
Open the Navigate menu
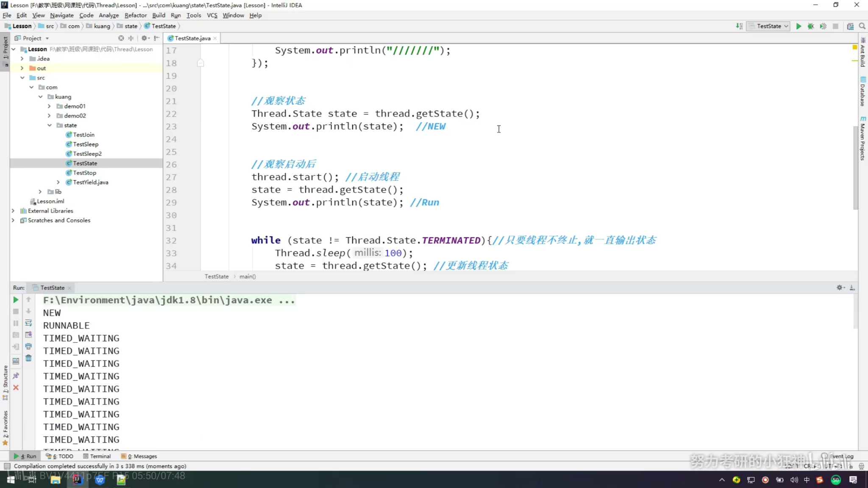coord(61,15)
